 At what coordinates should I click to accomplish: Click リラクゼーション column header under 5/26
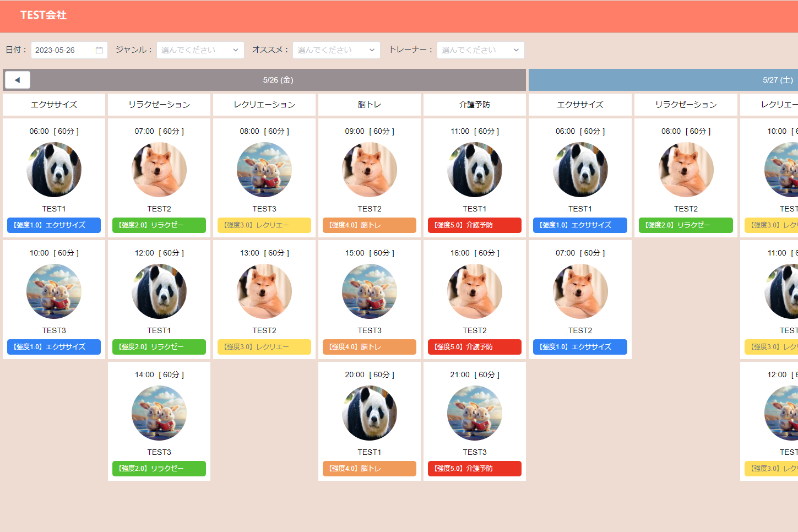point(159,105)
